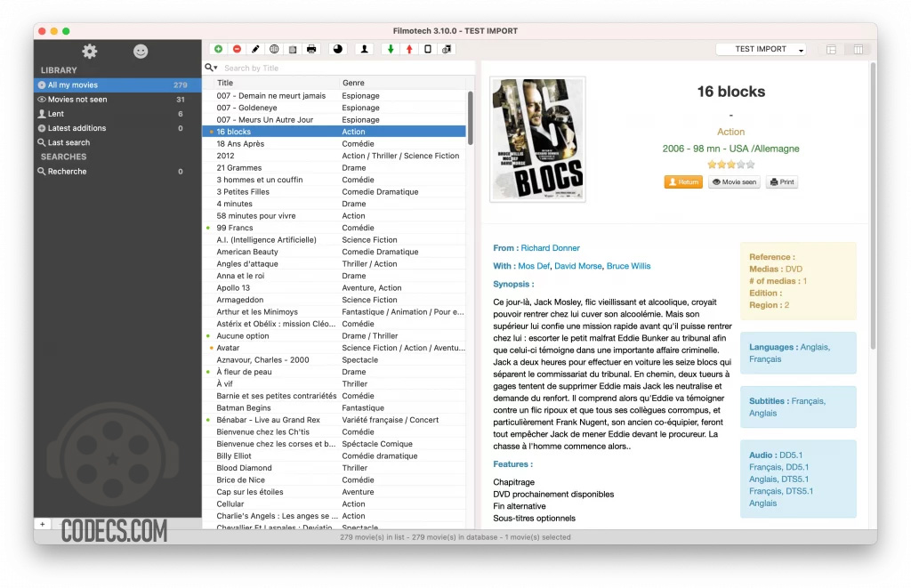
Task: Open Movies not seen list
Action: click(118, 100)
